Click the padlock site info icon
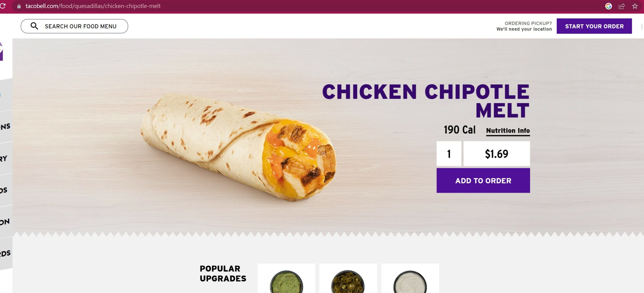This screenshot has width=644, height=293. pos(19,6)
